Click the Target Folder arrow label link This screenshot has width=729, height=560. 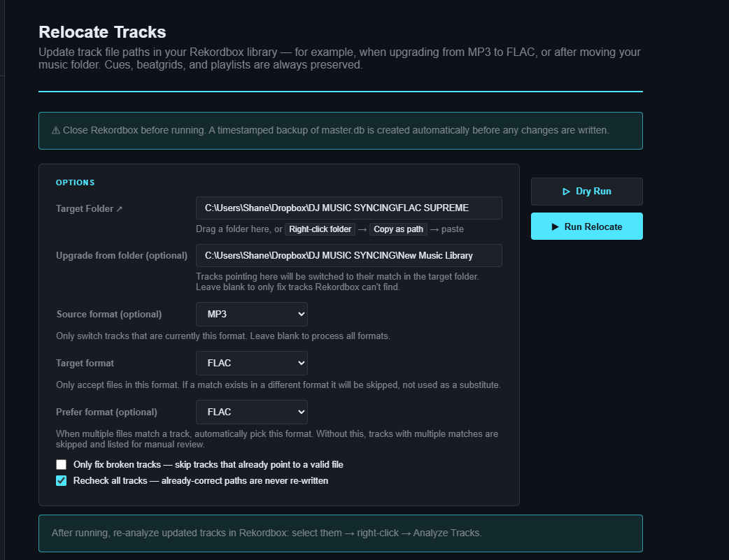click(90, 208)
